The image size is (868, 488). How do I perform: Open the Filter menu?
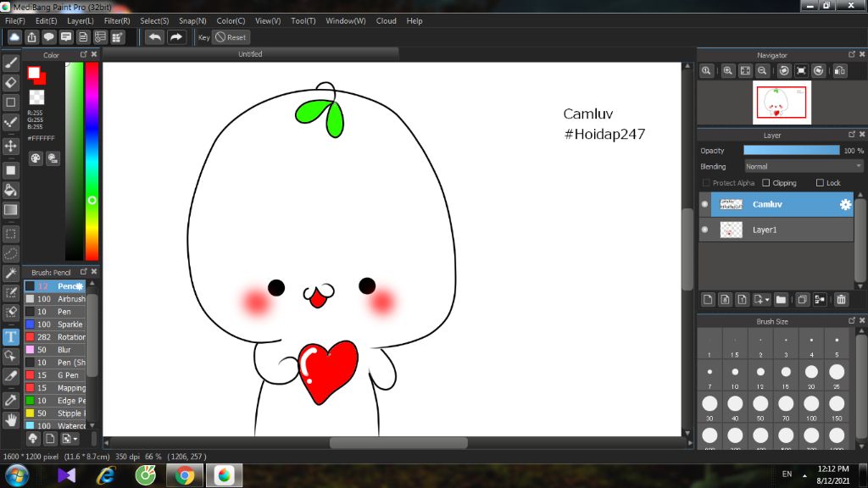point(117,21)
